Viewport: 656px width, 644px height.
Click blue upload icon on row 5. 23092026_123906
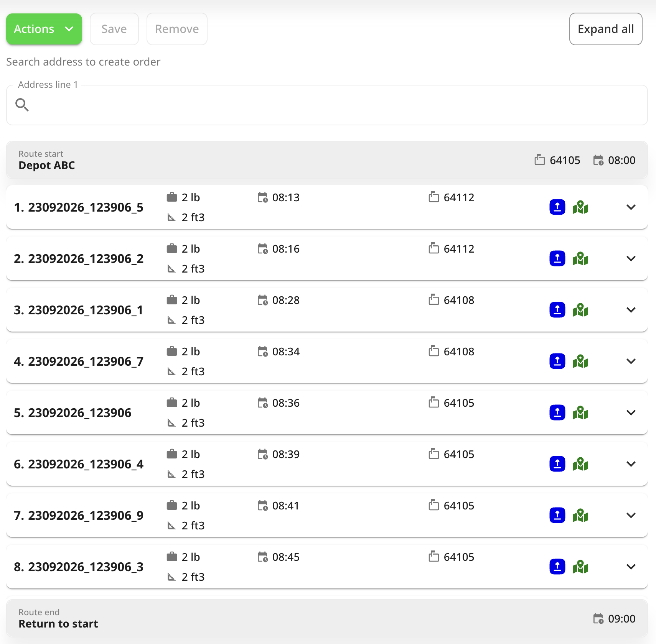click(557, 413)
